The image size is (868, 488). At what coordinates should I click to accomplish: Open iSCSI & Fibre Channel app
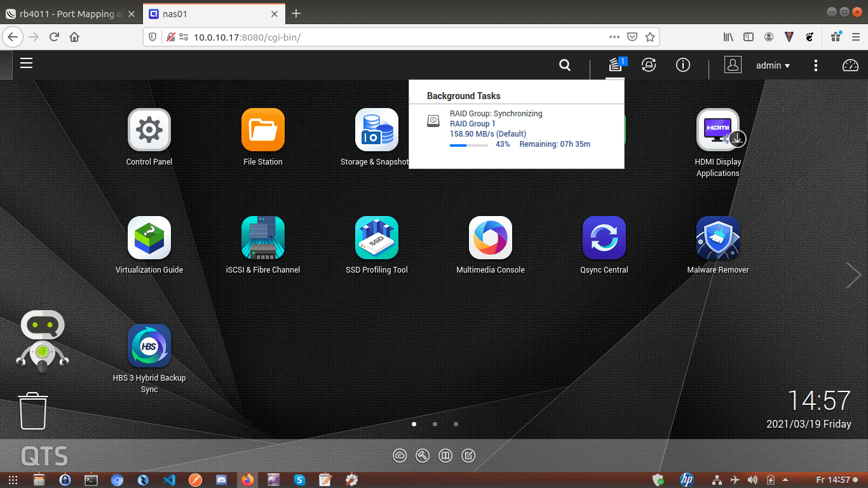[x=263, y=238]
